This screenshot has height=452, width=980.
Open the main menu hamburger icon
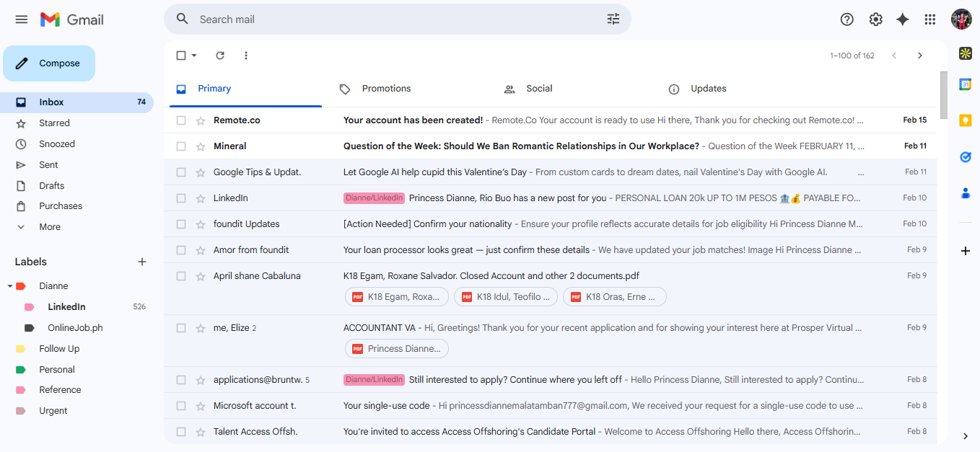tap(22, 19)
